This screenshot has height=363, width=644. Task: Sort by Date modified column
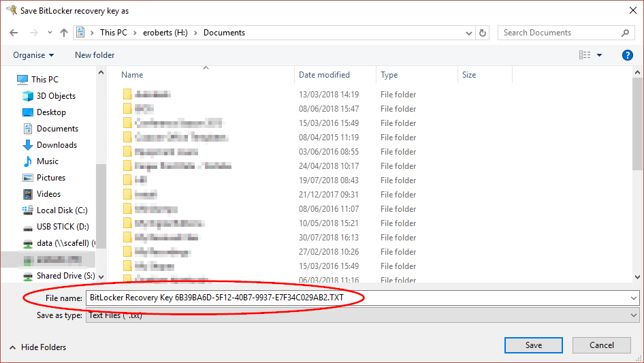pos(324,75)
